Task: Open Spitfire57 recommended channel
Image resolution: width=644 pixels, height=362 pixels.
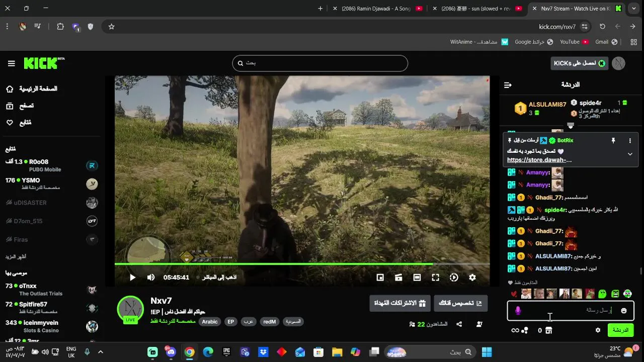Action: click(51, 308)
